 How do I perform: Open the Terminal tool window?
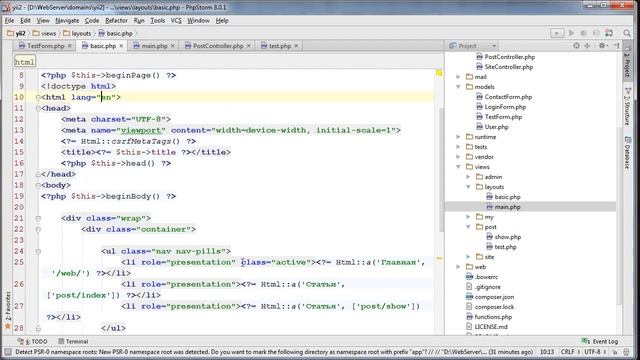coord(73,341)
